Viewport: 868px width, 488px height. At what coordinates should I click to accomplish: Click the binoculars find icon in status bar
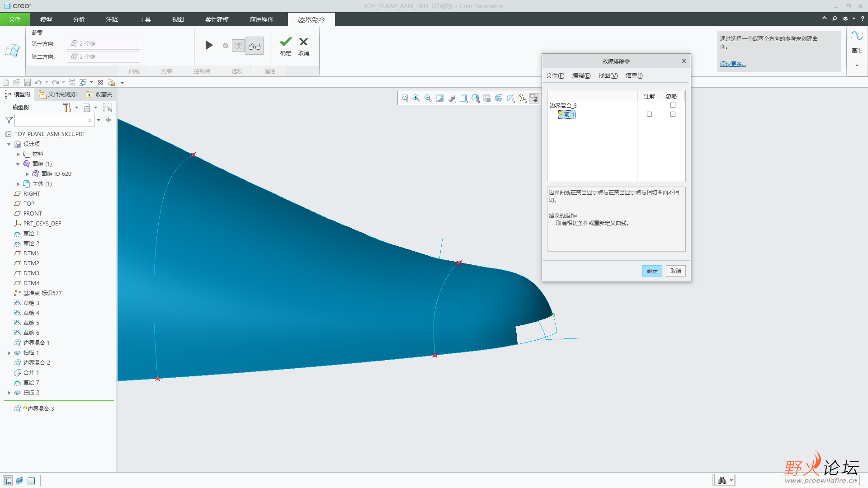pos(722,480)
